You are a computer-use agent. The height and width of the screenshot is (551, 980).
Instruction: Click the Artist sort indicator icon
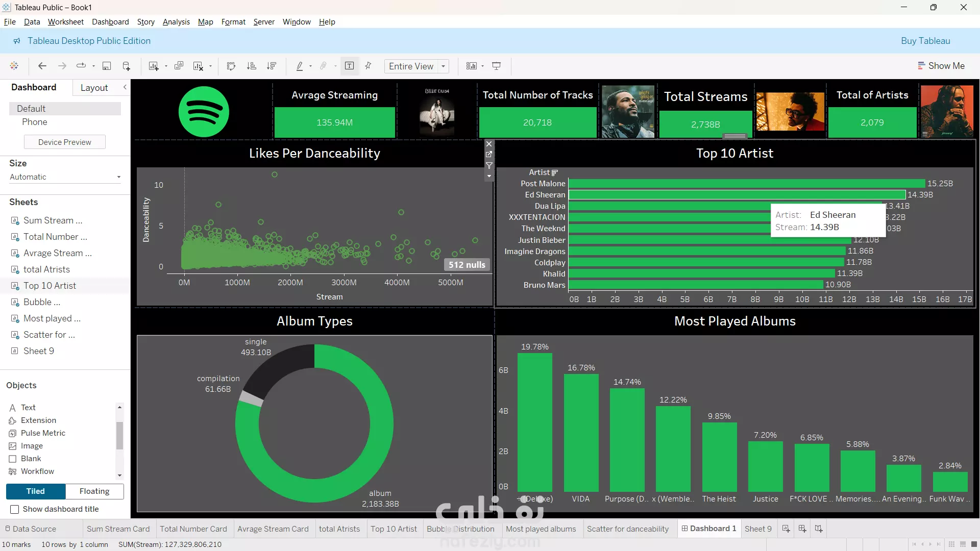click(x=555, y=173)
